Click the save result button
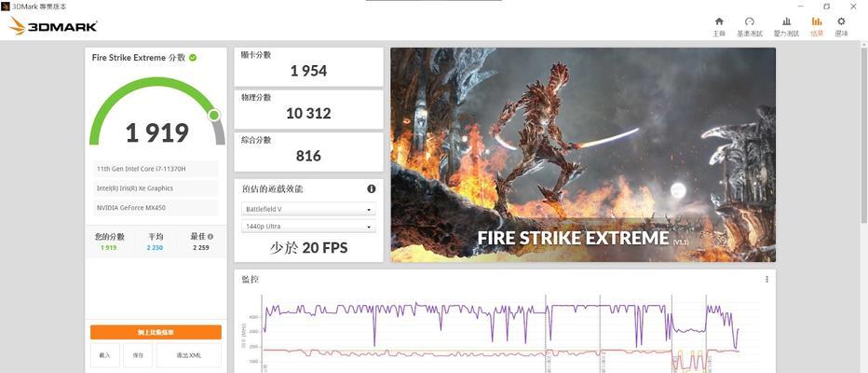Image resolution: width=868 pixels, height=373 pixels. [138, 355]
